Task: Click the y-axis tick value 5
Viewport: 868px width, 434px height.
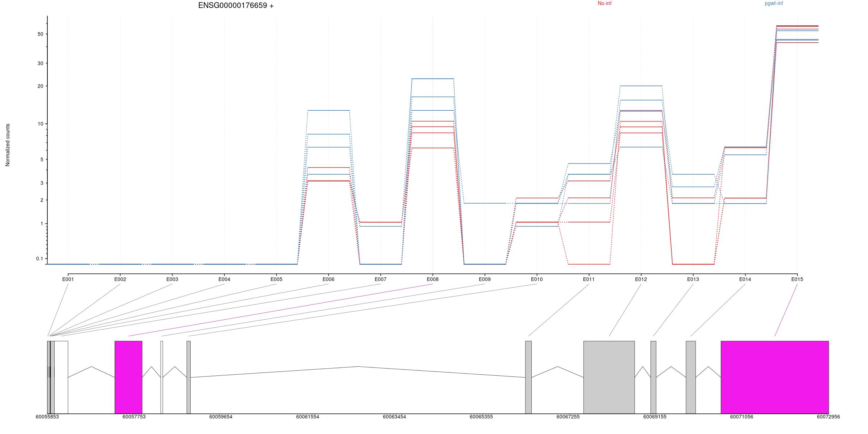Action: [x=42, y=159]
